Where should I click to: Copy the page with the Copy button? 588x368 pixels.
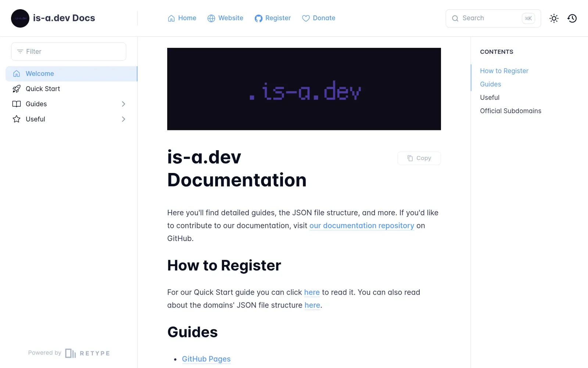tap(419, 158)
